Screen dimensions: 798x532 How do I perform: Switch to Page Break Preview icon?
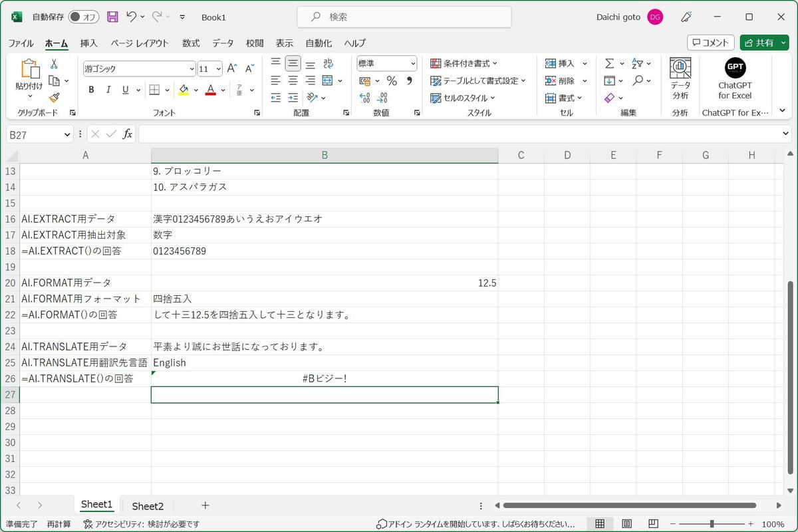click(x=653, y=524)
